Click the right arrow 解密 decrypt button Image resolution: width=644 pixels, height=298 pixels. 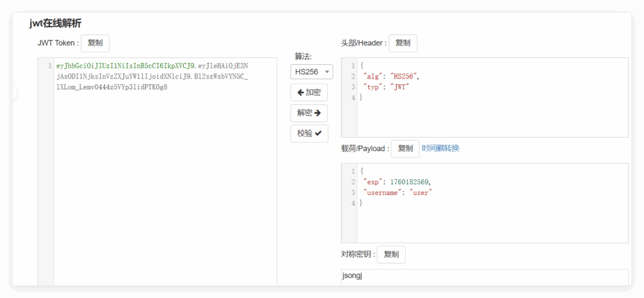tap(309, 113)
